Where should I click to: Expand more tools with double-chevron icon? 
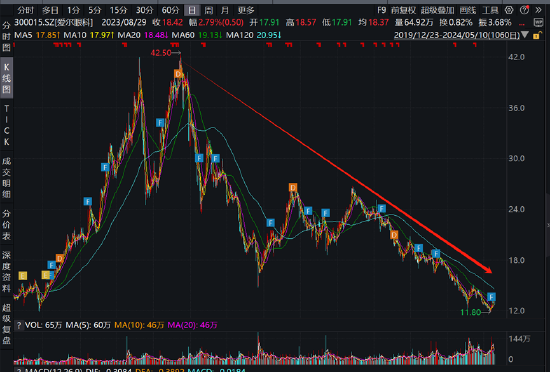[538, 10]
